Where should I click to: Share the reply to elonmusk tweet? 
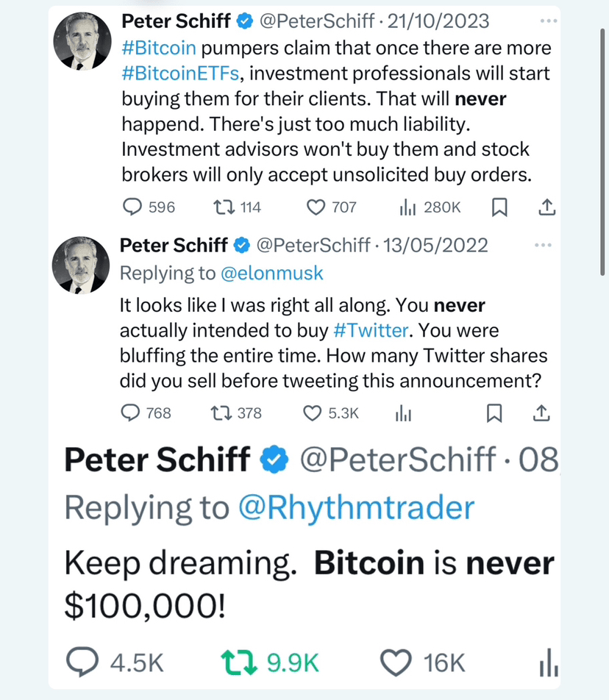(541, 414)
